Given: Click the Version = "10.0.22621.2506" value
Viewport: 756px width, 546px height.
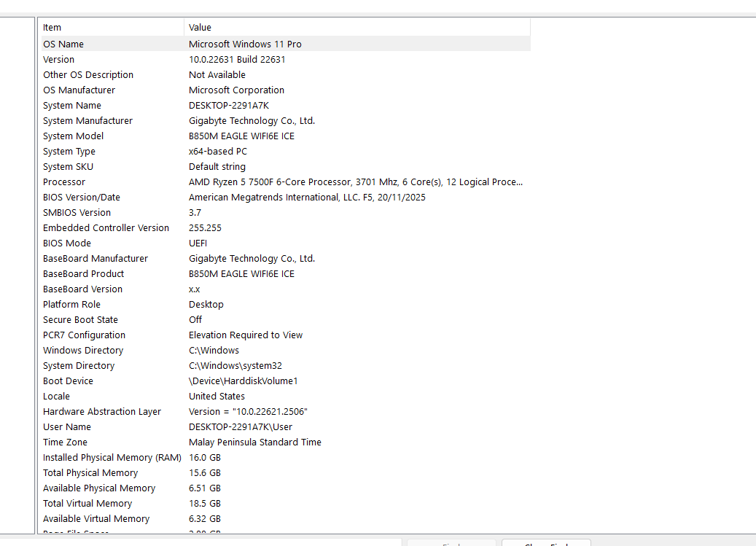Looking at the screenshot, I should pos(248,412).
